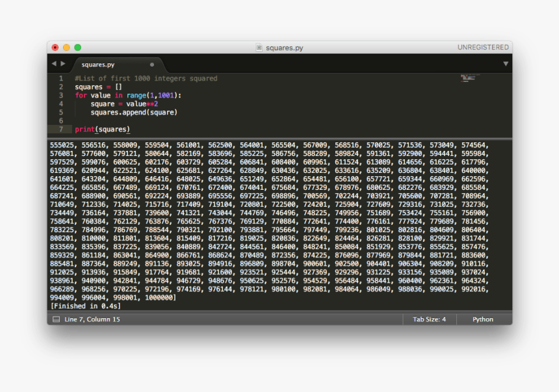
Task: Open the Tab Size: 4 menu
Action: (x=429, y=319)
